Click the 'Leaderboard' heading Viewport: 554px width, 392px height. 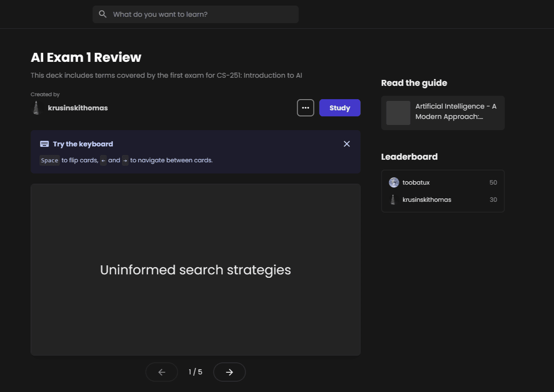click(x=409, y=157)
